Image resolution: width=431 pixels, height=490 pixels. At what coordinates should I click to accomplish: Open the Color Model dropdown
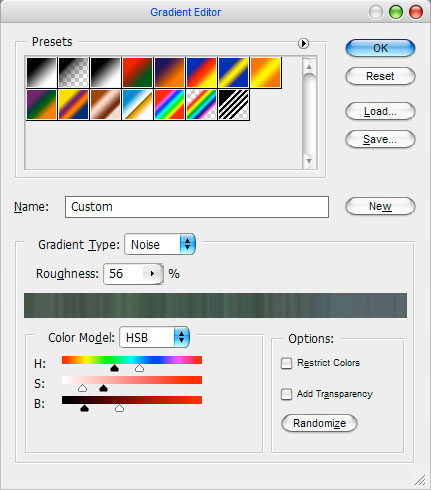tap(154, 337)
